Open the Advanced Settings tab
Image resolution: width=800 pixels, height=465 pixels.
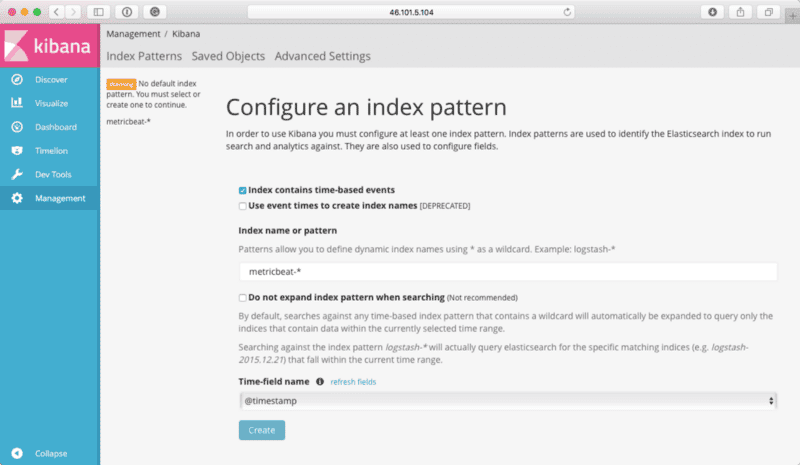(322, 56)
